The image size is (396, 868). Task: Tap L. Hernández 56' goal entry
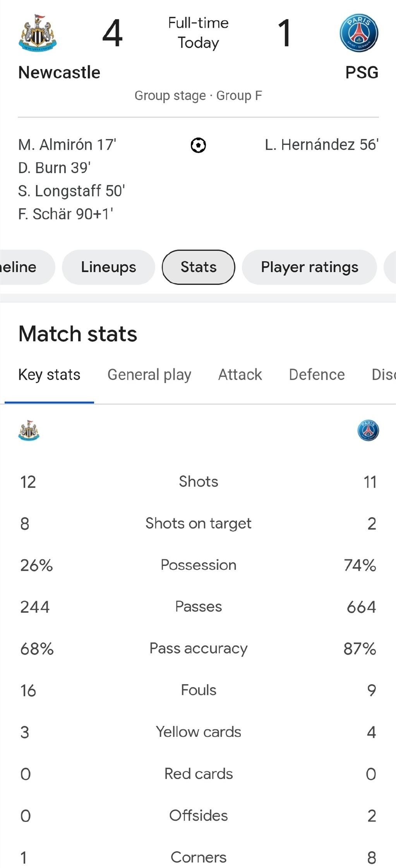322,145
